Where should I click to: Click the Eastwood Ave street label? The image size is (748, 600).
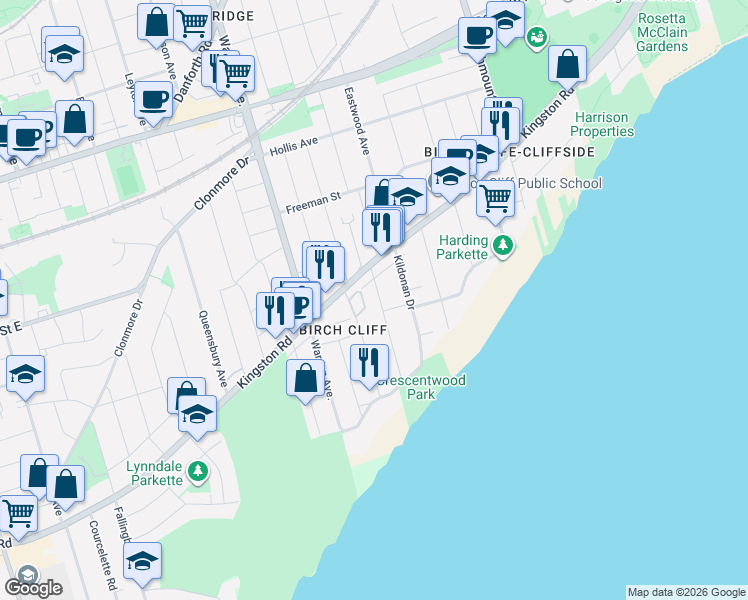357,121
